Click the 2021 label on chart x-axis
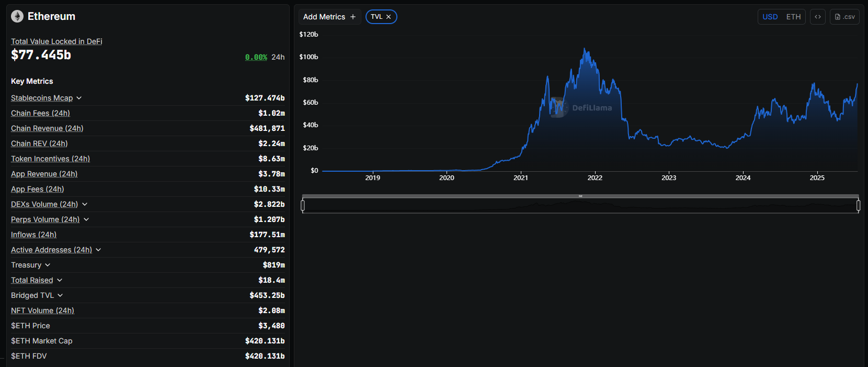The width and height of the screenshot is (868, 367). click(x=521, y=178)
